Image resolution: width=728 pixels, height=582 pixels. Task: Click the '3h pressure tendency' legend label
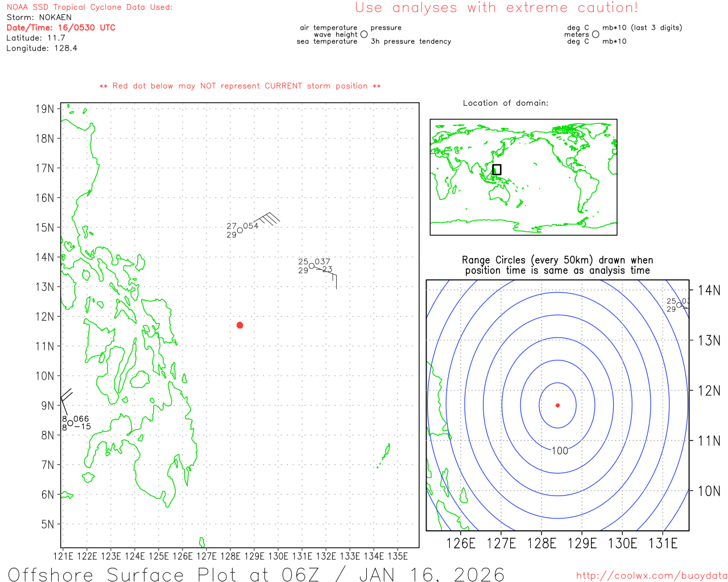[x=411, y=41]
